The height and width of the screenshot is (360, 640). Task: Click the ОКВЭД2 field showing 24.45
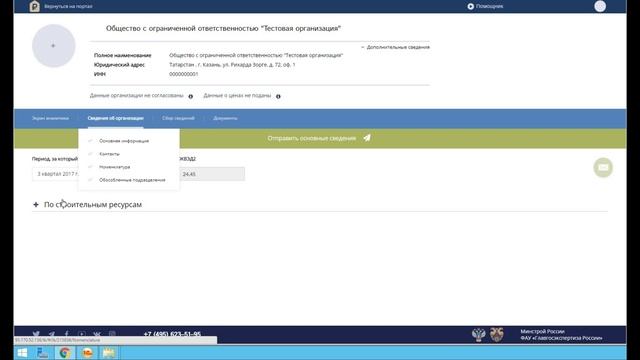(212, 174)
